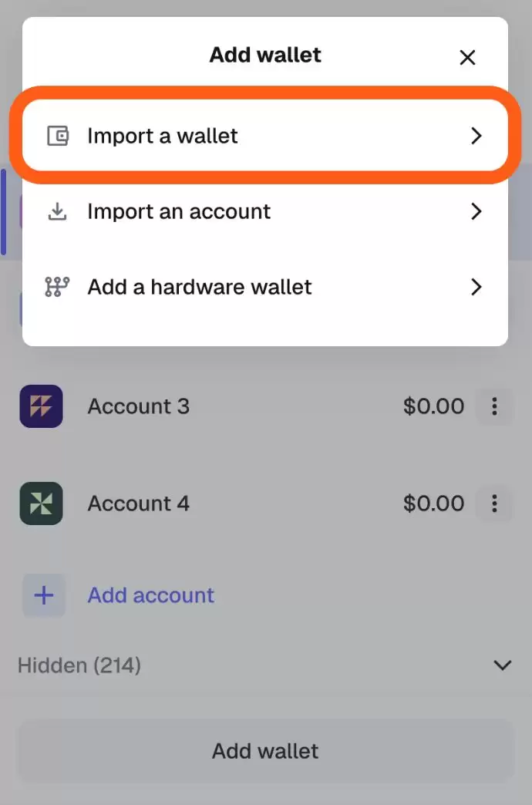
Task: Click the Account 3 avatar icon
Action: (x=40, y=406)
